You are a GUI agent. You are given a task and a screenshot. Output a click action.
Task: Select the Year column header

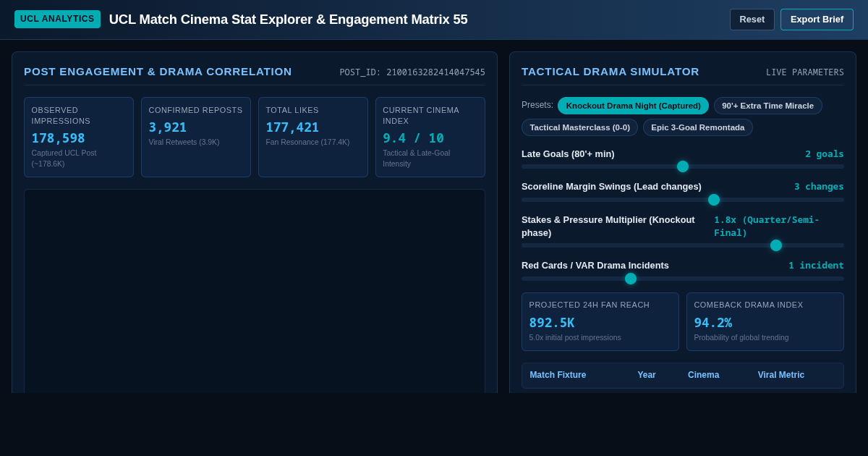coord(647,375)
